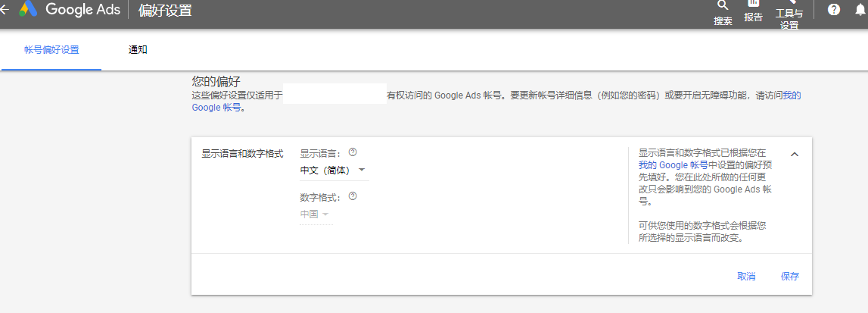Open the 报告 reports icon
Image resolution: width=868 pixels, height=313 pixels.
click(x=753, y=5)
